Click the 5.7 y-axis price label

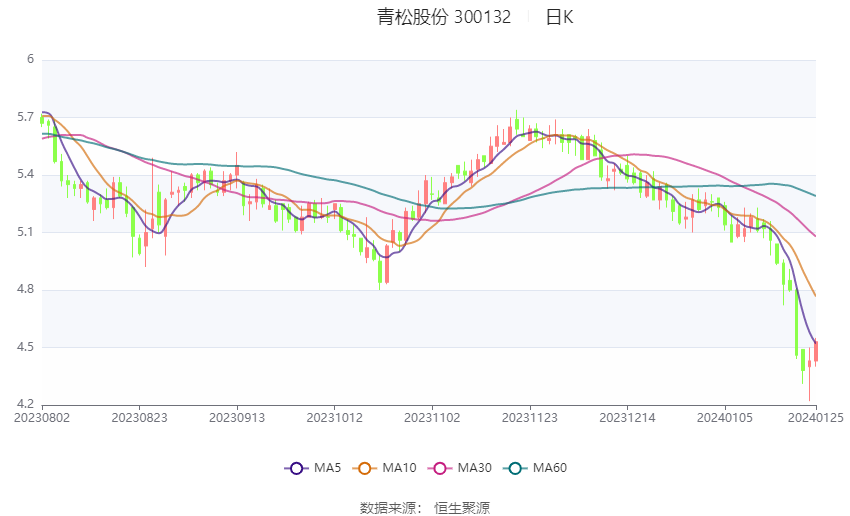(x=25, y=117)
